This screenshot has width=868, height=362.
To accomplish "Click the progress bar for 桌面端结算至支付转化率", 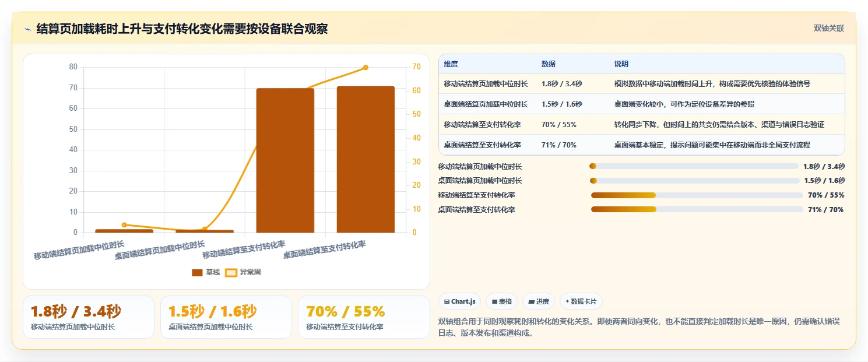I will 697,210.
